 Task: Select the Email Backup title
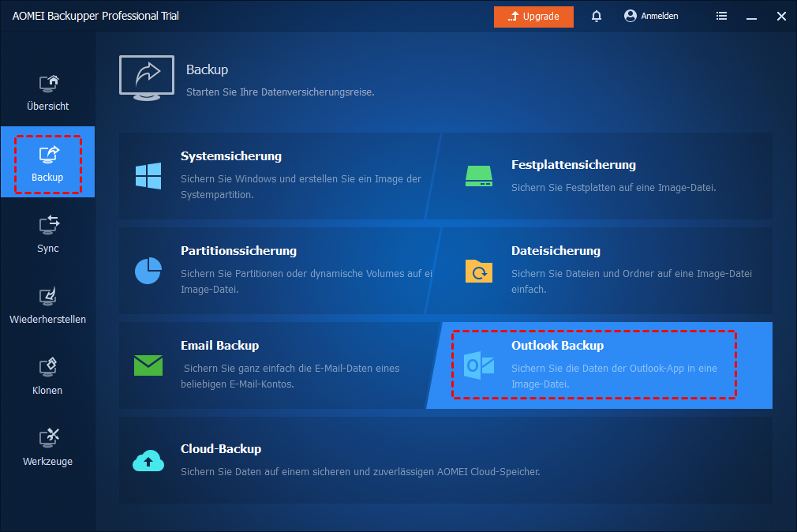point(219,346)
